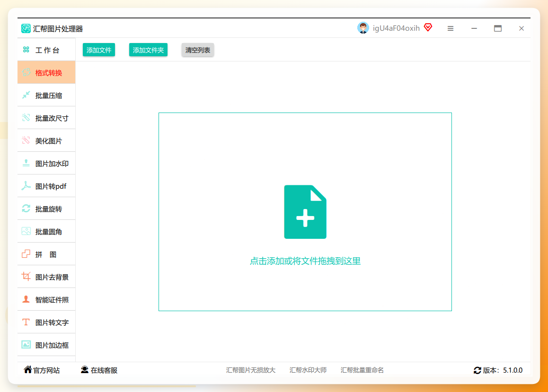Click the 图片去背景 crop icon
Viewport: 548px width, 392px height.
[x=26, y=277]
